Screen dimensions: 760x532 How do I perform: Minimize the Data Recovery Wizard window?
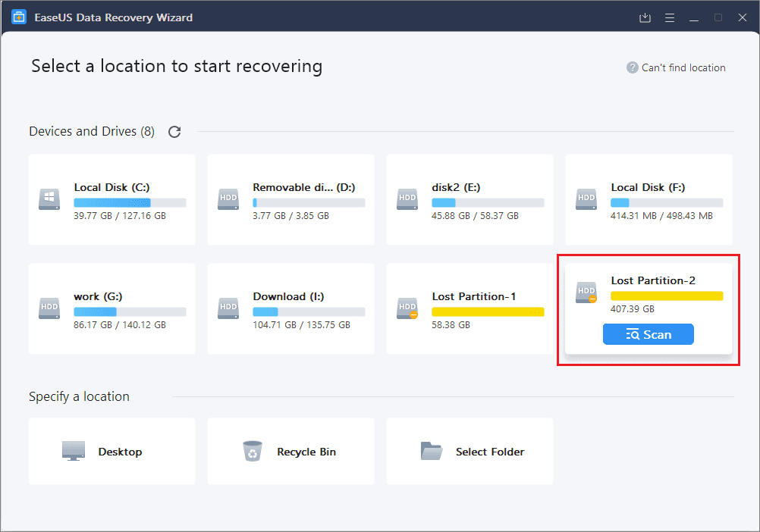click(694, 17)
